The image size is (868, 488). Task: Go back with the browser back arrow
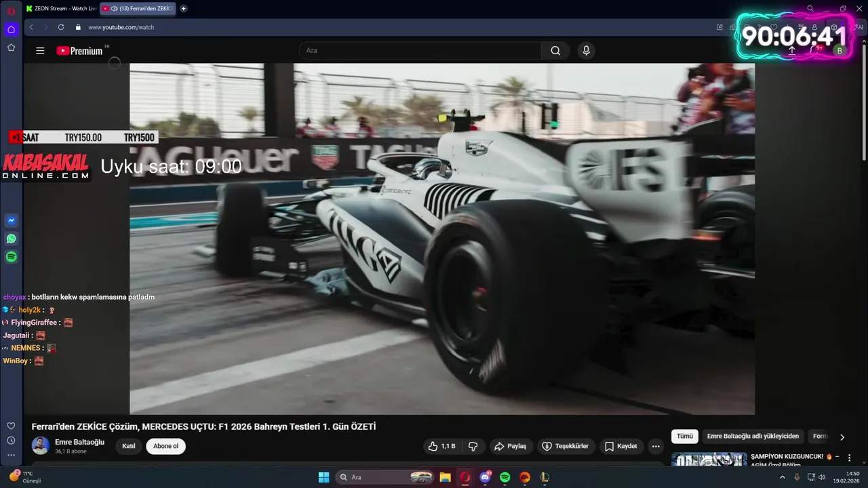coord(31,27)
